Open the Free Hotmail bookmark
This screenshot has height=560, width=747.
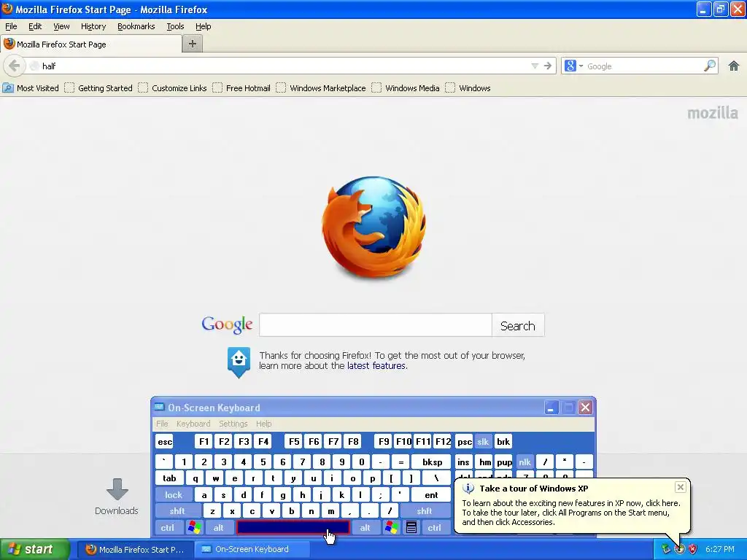tap(241, 88)
